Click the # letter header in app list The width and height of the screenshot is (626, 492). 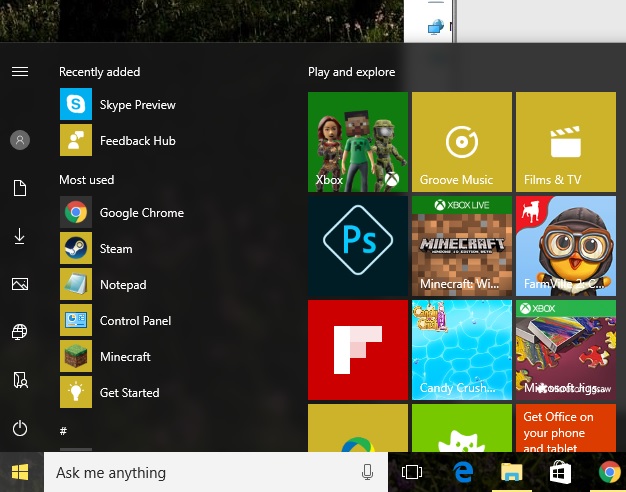(x=63, y=431)
